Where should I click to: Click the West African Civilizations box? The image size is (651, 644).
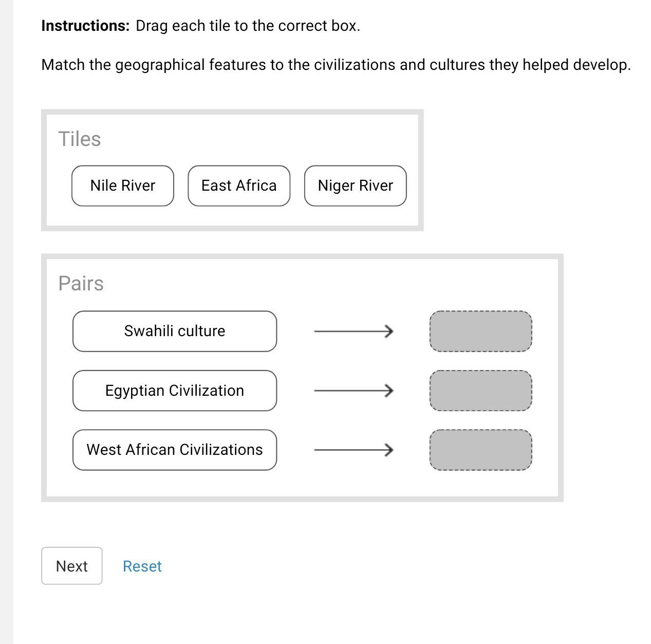point(175,450)
